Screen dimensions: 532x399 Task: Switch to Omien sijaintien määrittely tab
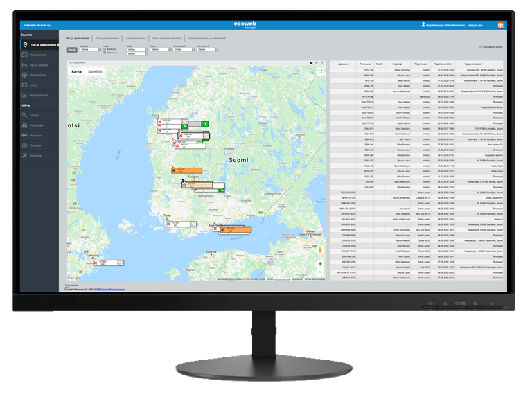pyautogui.click(x=166, y=39)
